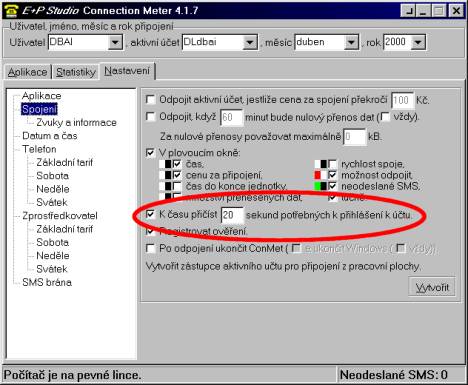Switch to the Statistiky tab
468x385 pixels.
point(76,72)
